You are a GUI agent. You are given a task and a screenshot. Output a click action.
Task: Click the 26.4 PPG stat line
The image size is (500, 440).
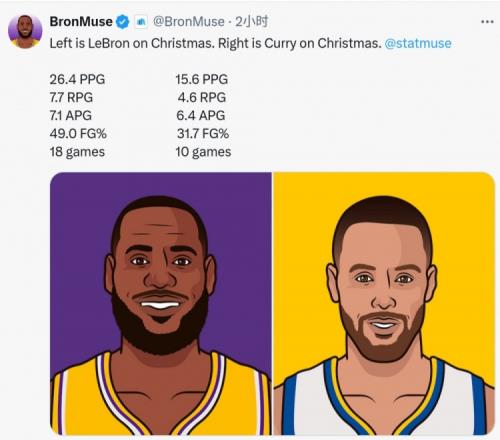(77, 79)
